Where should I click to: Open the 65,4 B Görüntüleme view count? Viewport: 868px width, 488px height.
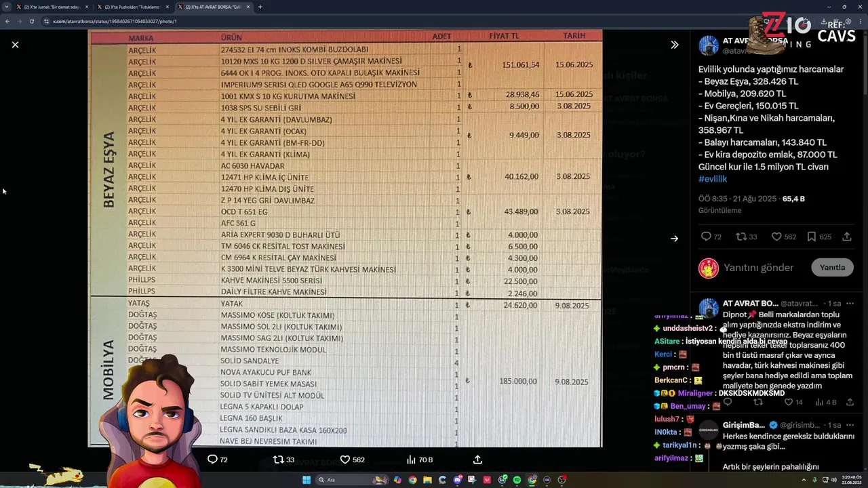[x=793, y=199]
